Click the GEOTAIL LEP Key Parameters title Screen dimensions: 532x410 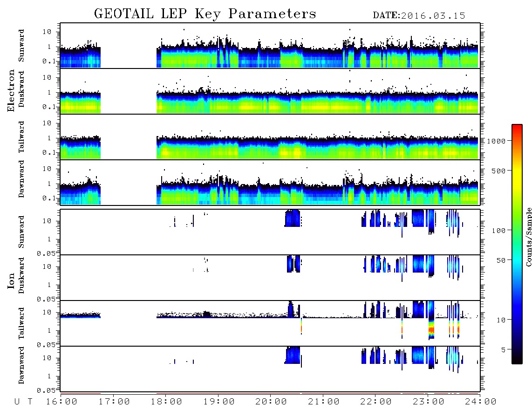[205, 14]
